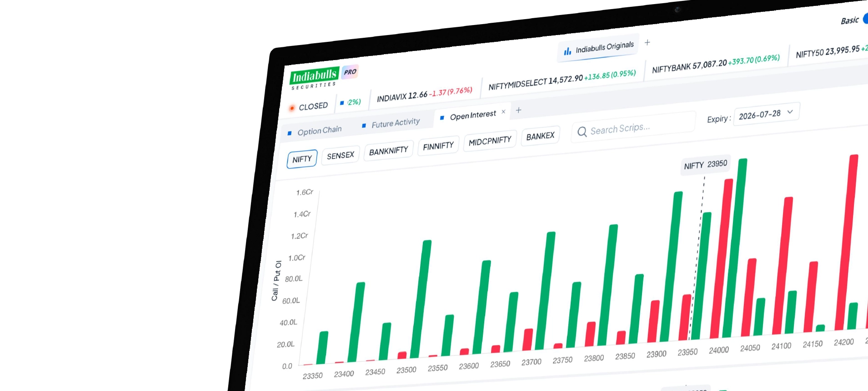Click the NIFTYMIDSELECT 14,572.90 ticker

[562, 79]
